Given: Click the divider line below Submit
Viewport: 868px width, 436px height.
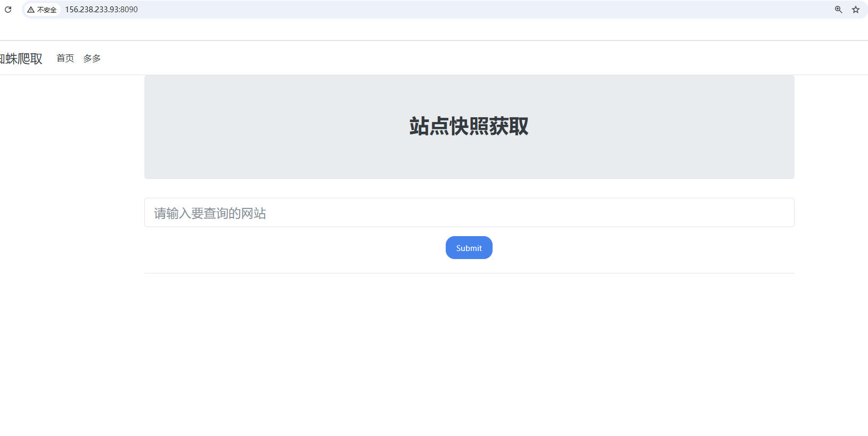Looking at the screenshot, I should 469,273.
